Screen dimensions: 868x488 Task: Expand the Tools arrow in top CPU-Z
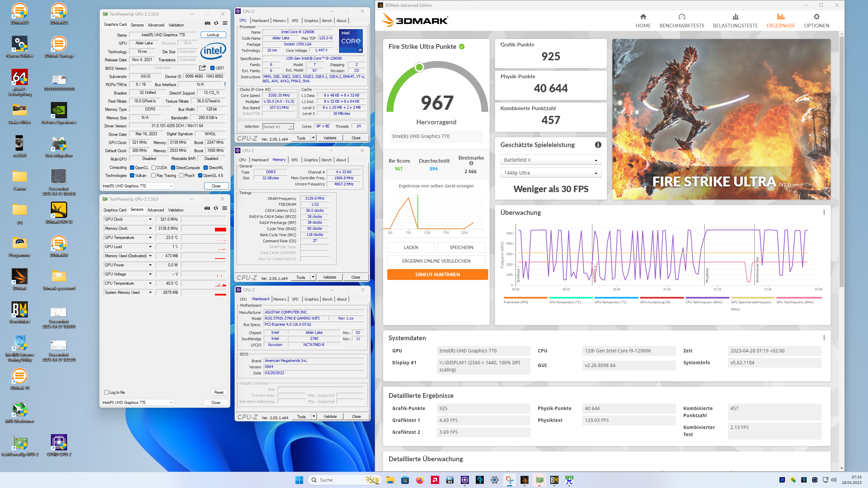313,138
